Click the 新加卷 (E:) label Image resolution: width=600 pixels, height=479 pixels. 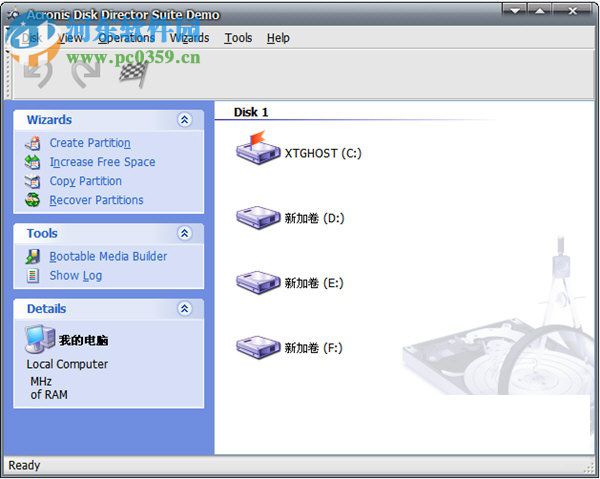coord(314,283)
